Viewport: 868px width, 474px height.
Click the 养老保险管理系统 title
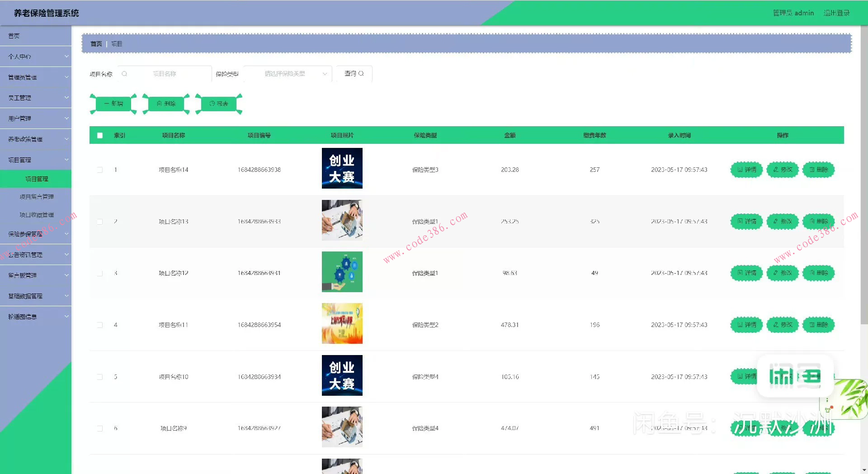(x=46, y=13)
